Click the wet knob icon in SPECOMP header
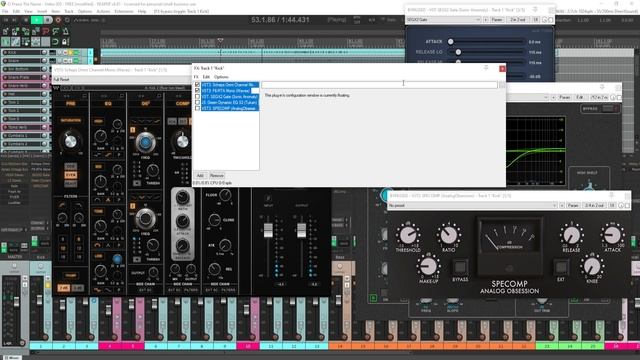The image size is (640, 360). click(x=622, y=205)
